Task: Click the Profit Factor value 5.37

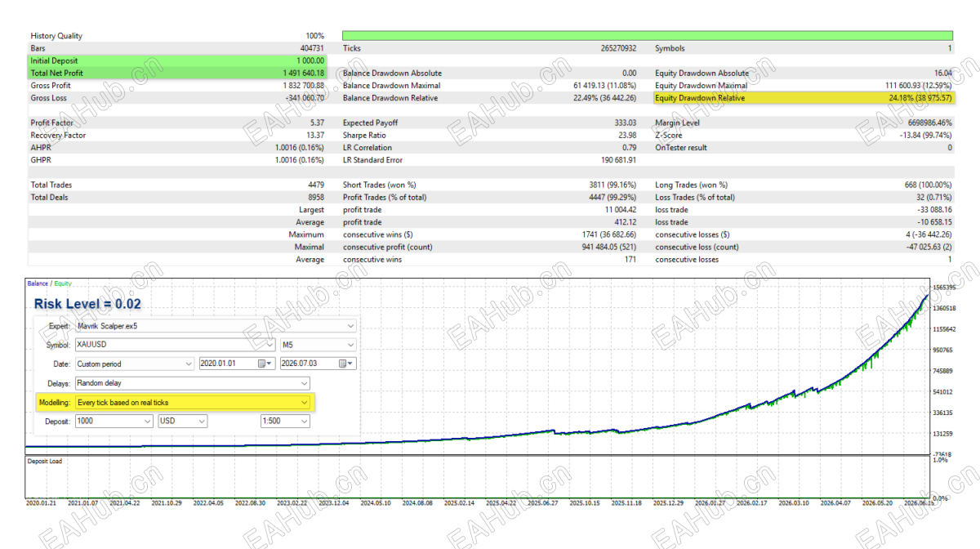Action: pyautogui.click(x=316, y=123)
